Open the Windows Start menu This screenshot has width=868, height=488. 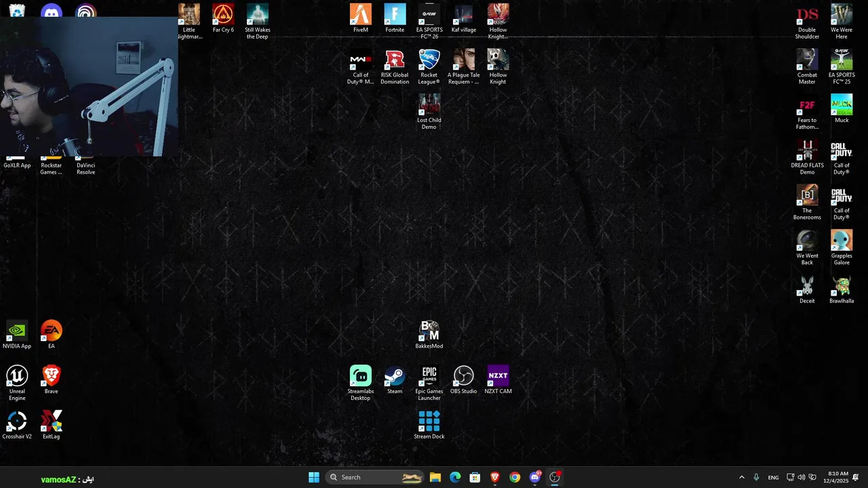(x=314, y=477)
